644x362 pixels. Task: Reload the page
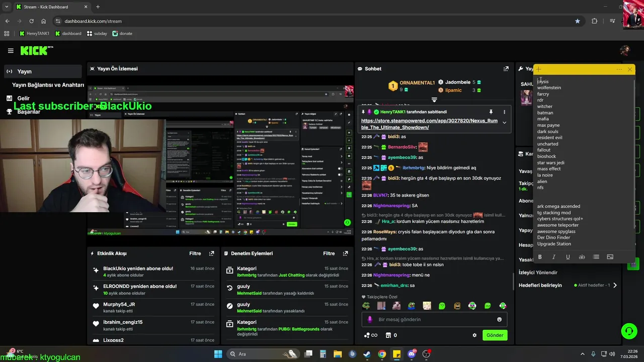(31, 21)
